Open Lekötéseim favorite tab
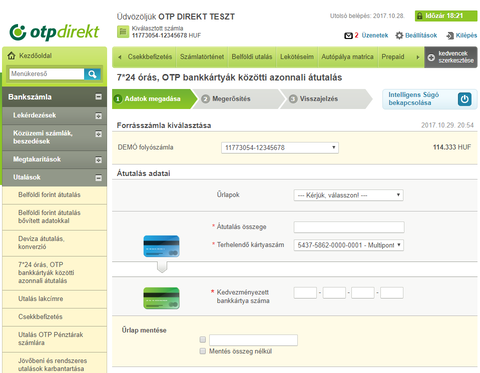This screenshot has height=373, width=480. (x=297, y=57)
